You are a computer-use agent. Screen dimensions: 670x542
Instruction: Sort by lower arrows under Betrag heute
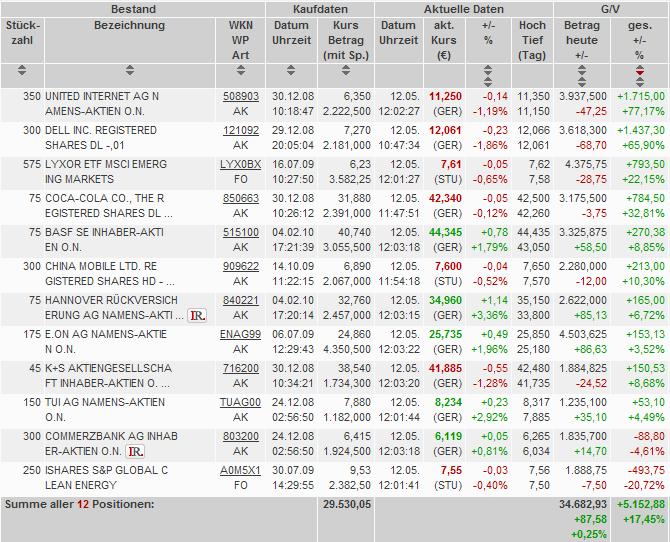point(582,82)
